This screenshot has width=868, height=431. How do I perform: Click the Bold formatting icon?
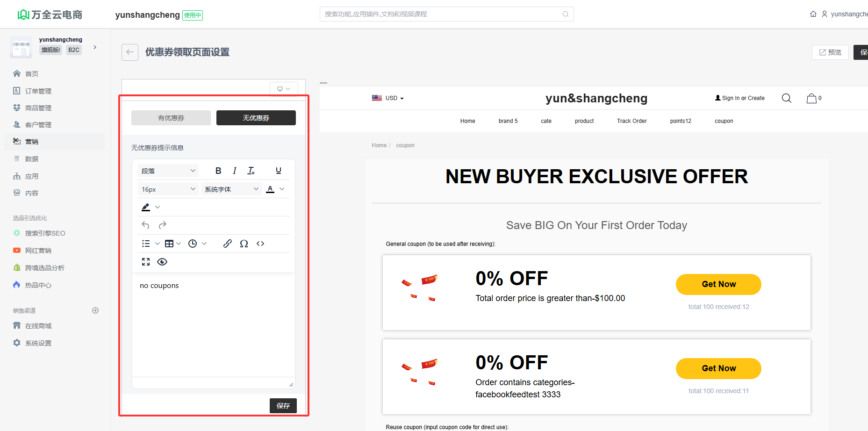pyautogui.click(x=218, y=171)
